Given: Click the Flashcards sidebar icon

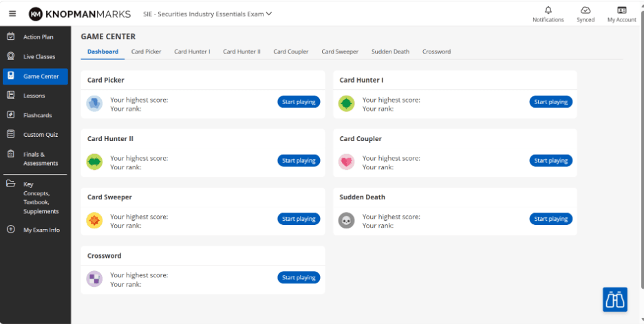Looking at the screenshot, I should point(11,115).
